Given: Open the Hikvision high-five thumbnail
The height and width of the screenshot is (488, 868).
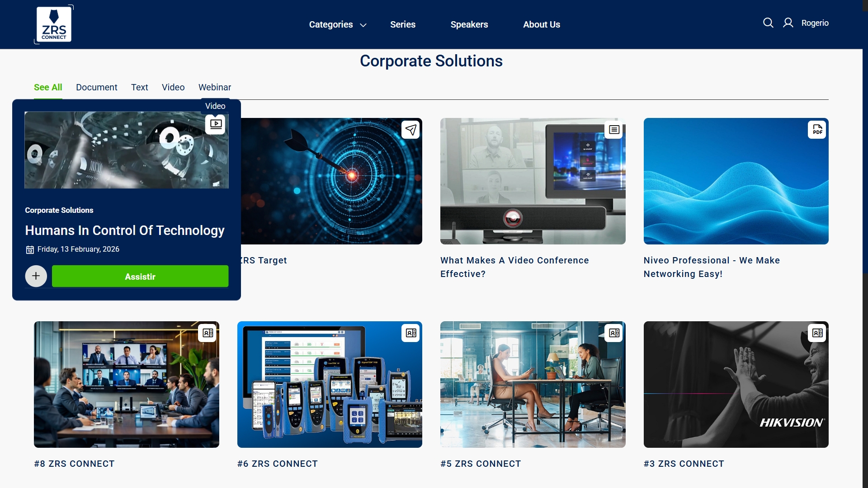Looking at the screenshot, I should pyautogui.click(x=736, y=385).
